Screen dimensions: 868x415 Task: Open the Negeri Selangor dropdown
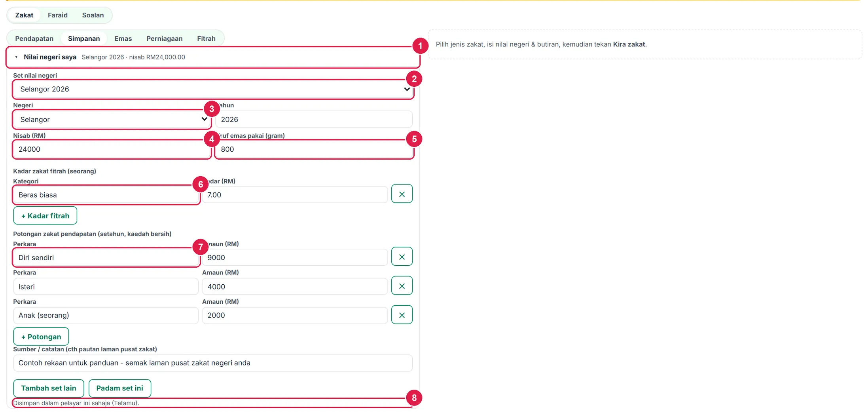pyautogui.click(x=112, y=119)
